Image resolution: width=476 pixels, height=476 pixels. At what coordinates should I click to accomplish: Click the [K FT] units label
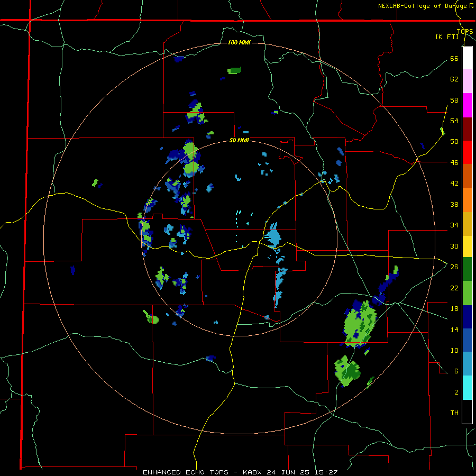[x=447, y=37]
